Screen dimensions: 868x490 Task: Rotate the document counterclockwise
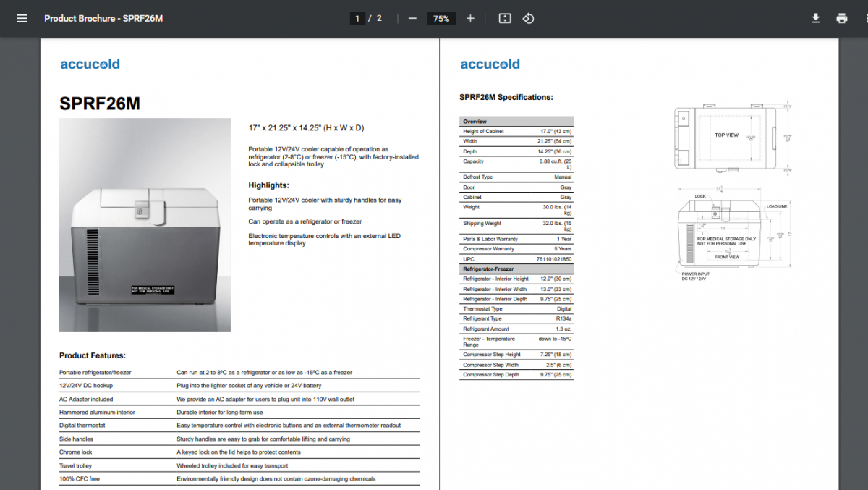click(x=528, y=18)
